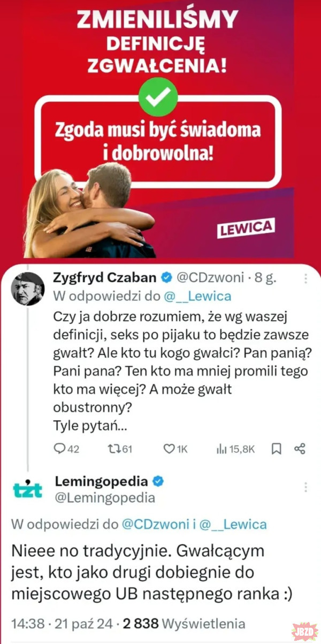Bookmark Zygfryd Czaban's tweet

click(277, 449)
